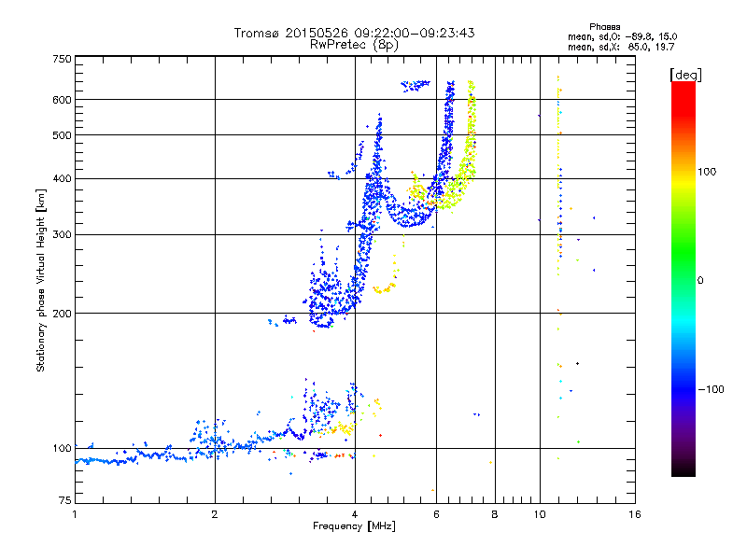Click the y-axis tick label '750'
The width and height of the screenshot is (747, 560).
63,59
